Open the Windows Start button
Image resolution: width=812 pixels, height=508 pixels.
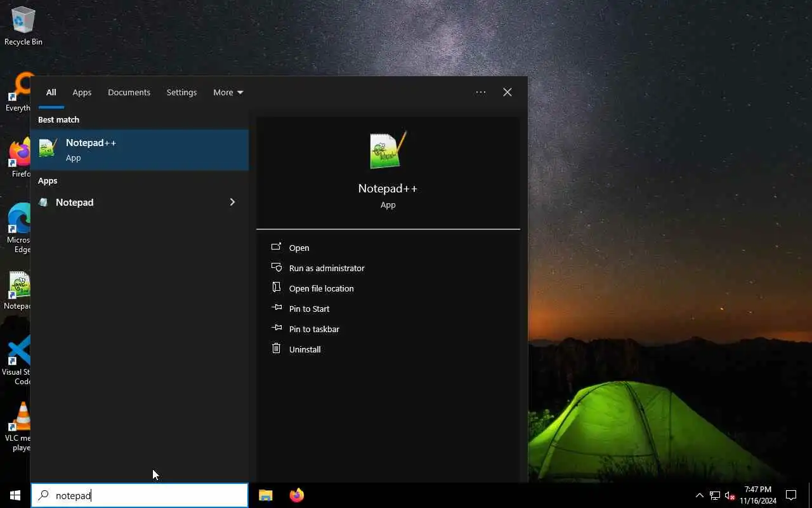tap(15, 495)
